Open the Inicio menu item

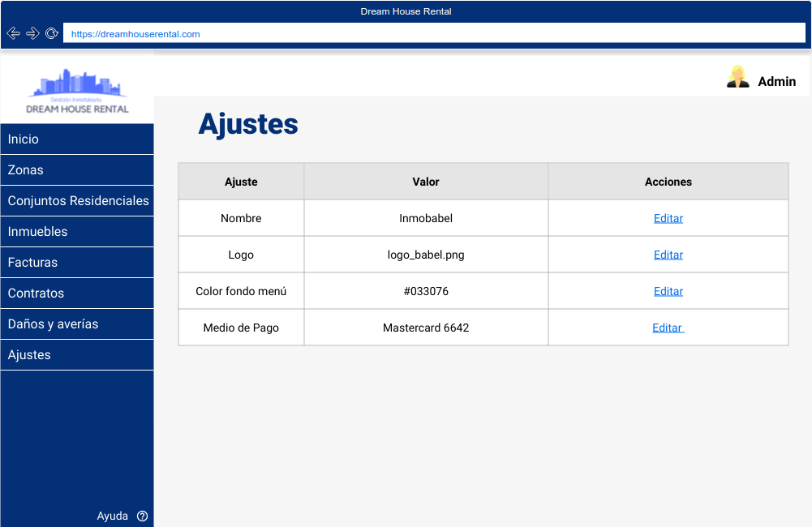coord(77,139)
